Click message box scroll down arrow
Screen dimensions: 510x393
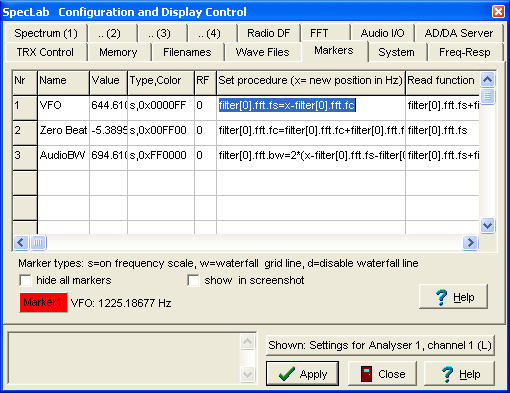pyautogui.click(x=247, y=374)
